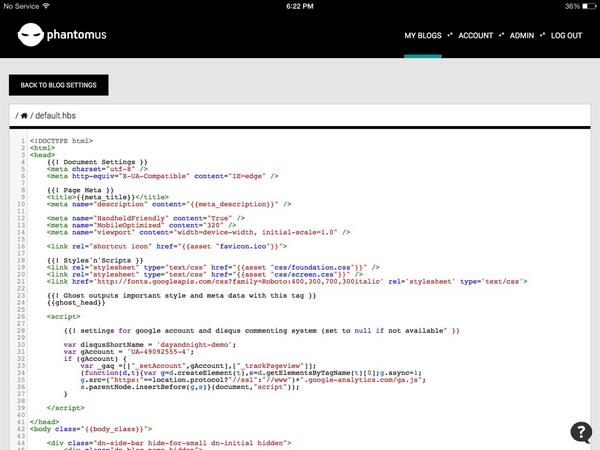600x450 pixels.
Task: Click the meta charset utf-8 line
Action: point(97,169)
